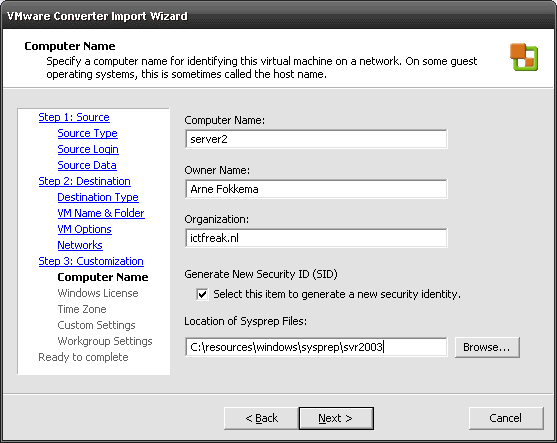Click the Generate New Security ID (SID) heading
The width and height of the screenshot is (557, 443).
pos(261,274)
